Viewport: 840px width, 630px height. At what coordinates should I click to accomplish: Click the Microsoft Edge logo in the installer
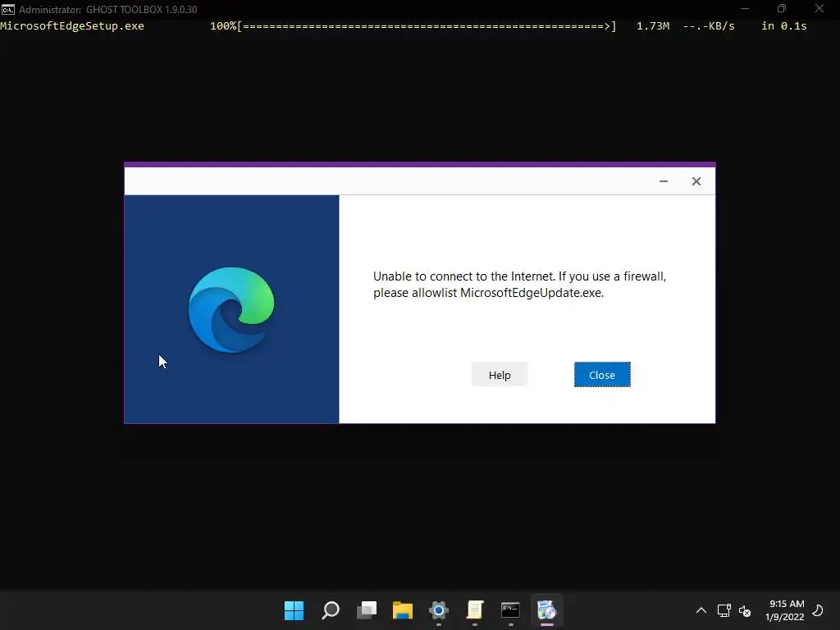231,309
